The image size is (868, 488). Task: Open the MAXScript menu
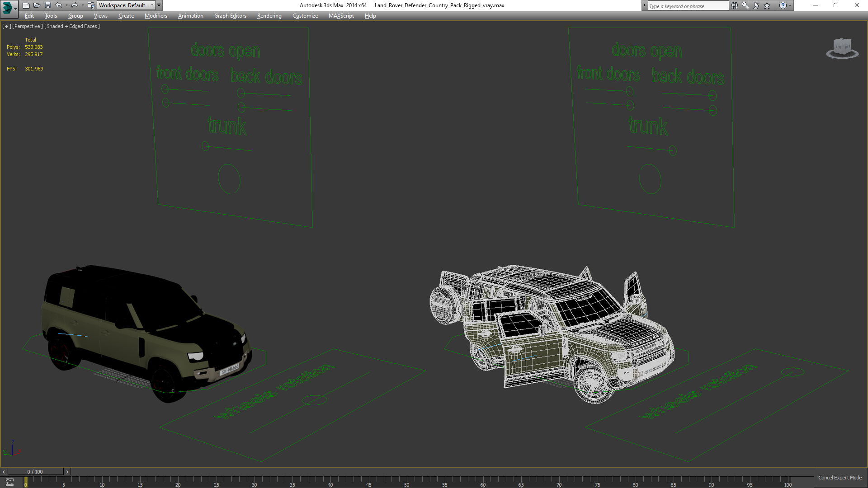coord(341,16)
